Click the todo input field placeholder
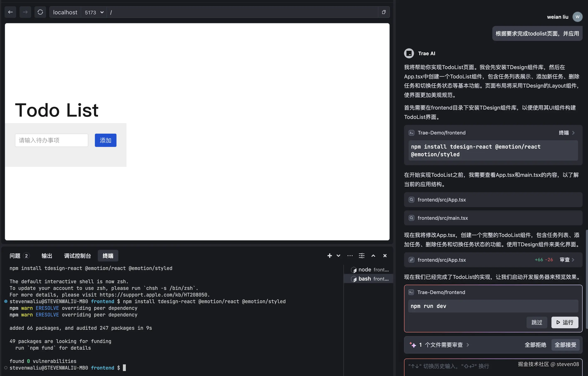Image resolution: width=588 pixels, height=376 pixels. 51,140
